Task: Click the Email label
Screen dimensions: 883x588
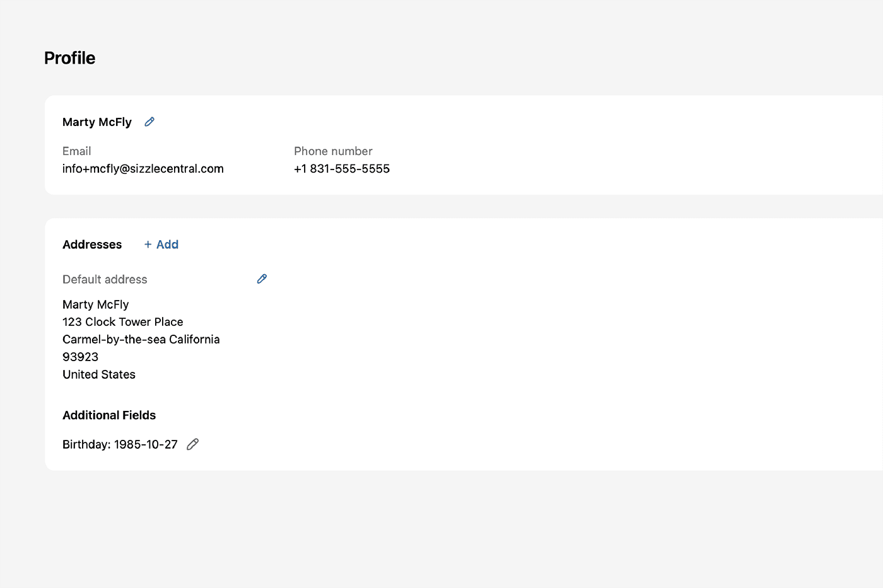Action: [x=77, y=151]
